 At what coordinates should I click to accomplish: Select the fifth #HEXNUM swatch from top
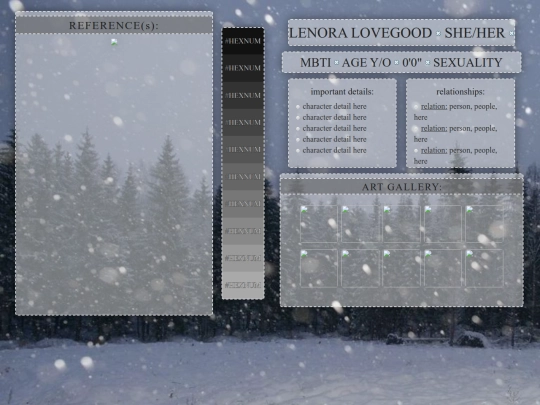pyautogui.click(x=243, y=149)
